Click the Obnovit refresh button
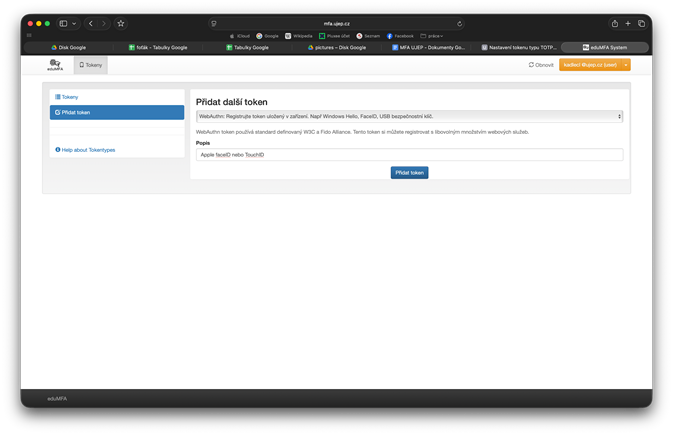Viewport: 673px width, 435px height. pyautogui.click(x=541, y=65)
